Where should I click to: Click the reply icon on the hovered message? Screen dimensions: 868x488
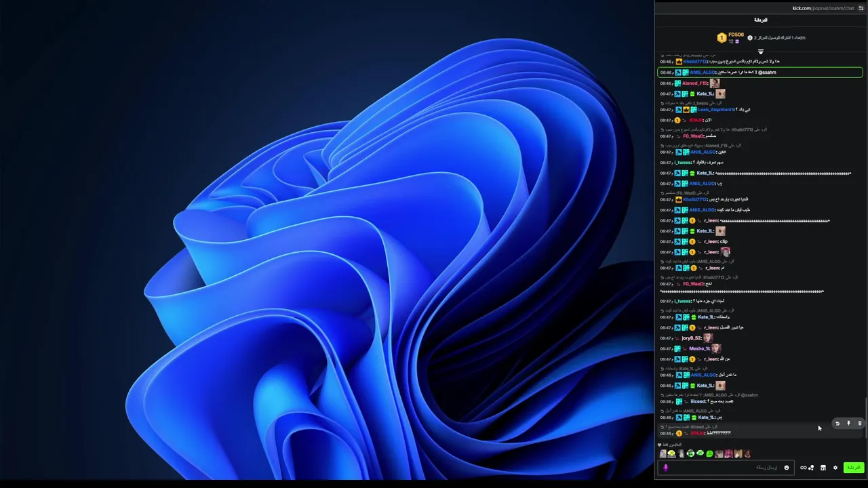click(x=837, y=424)
